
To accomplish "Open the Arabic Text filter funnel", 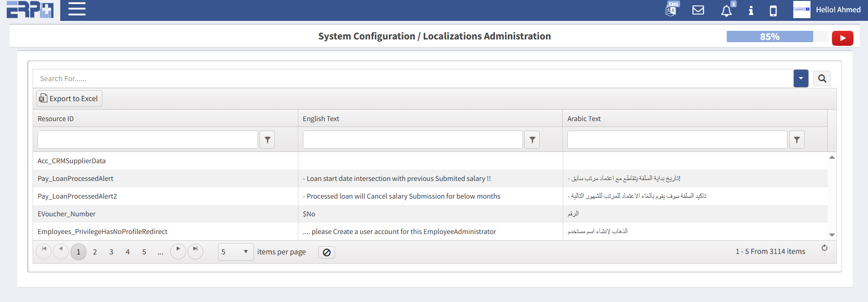I will tap(796, 140).
